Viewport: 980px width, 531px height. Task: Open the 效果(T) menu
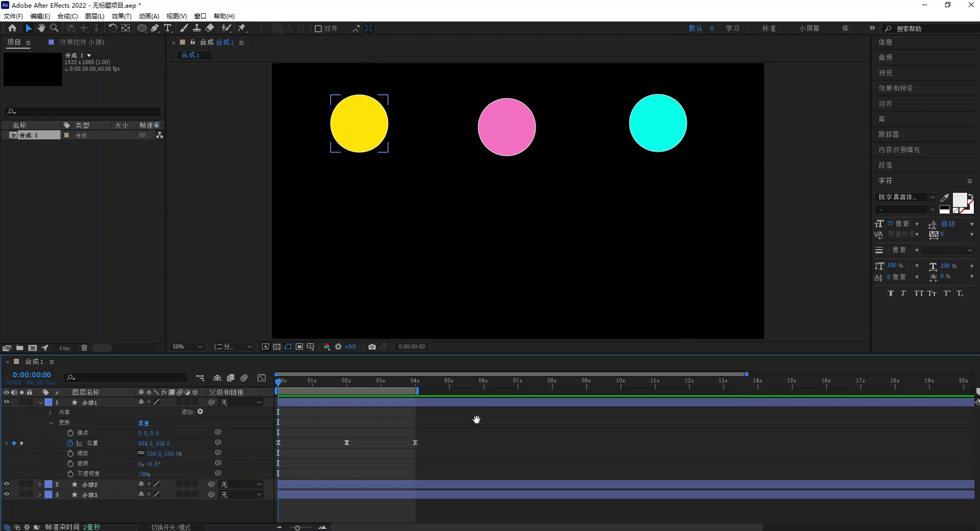tap(121, 16)
